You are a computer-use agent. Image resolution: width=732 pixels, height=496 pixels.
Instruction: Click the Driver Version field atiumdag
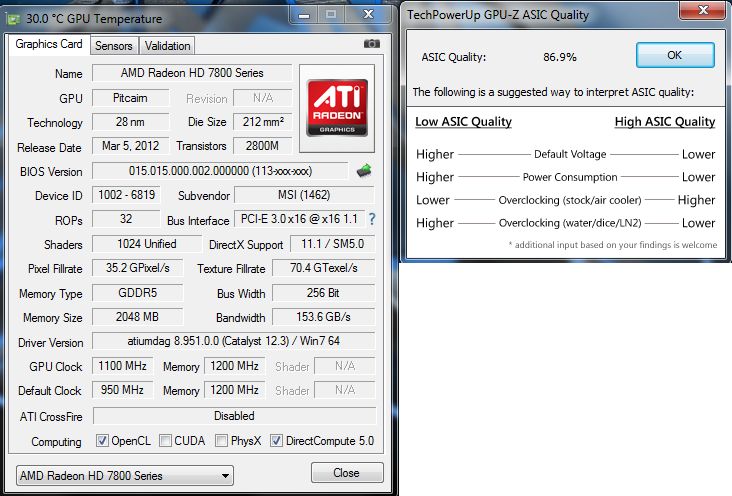pos(234,341)
